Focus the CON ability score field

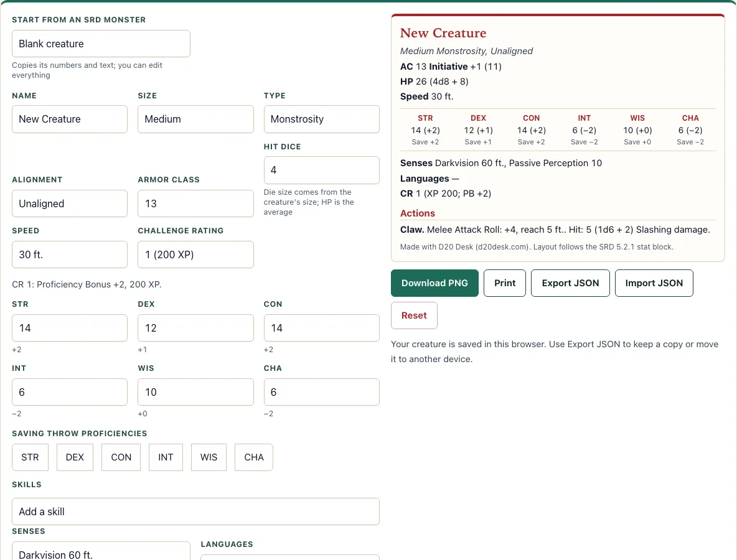coord(321,328)
